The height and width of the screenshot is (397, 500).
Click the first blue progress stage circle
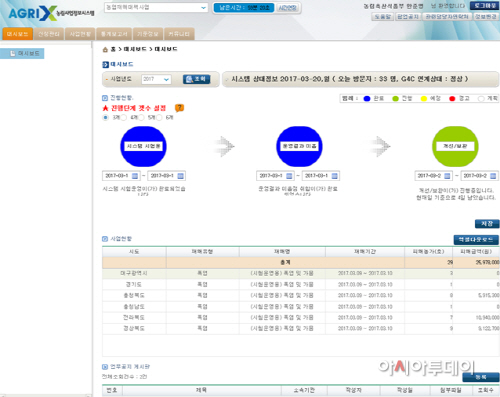coord(143,146)
